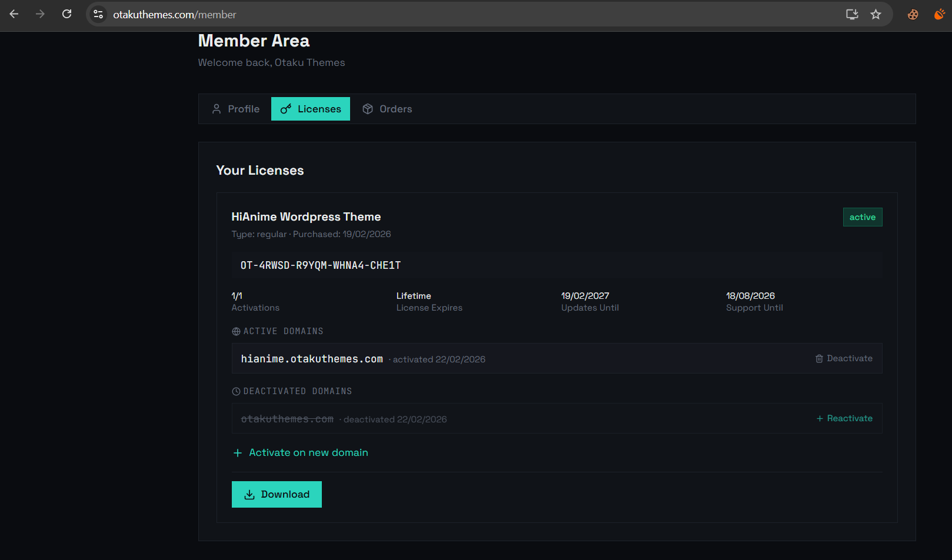The width and height of the screenshot is (952, 560).
Task: Select the person icon beside Profile
Action: click(x=217, y=109)
